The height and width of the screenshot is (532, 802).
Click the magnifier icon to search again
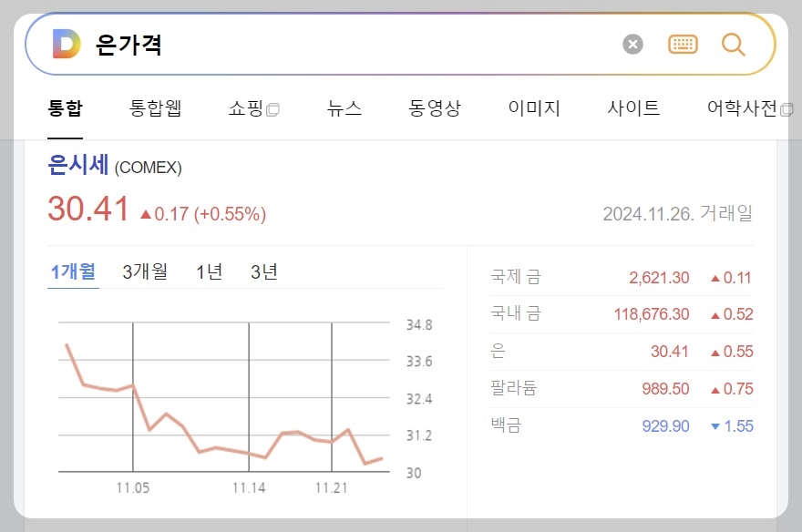pyautogui.click(x=734, y=43)
